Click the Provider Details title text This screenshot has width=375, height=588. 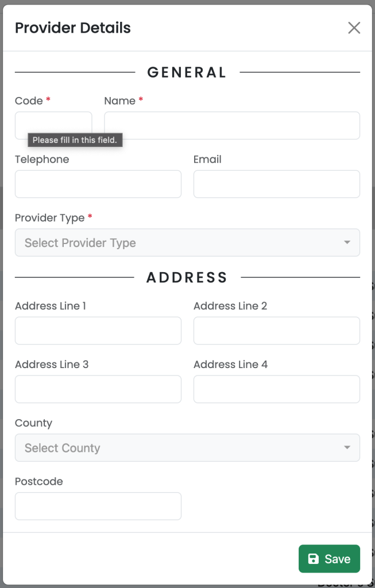[73, 28]
